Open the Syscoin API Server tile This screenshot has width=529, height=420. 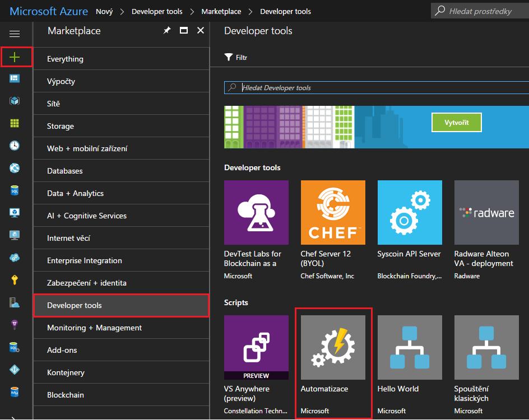pyautogui.click(x=410, y=230)
